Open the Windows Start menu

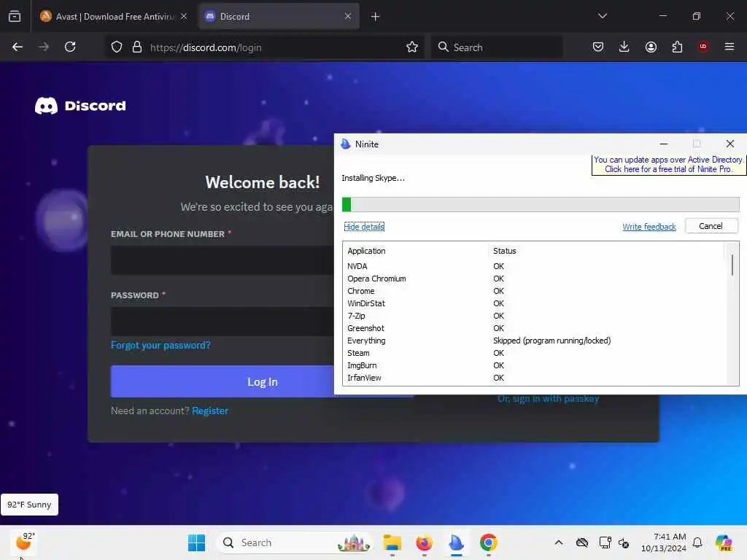point(196,542)
